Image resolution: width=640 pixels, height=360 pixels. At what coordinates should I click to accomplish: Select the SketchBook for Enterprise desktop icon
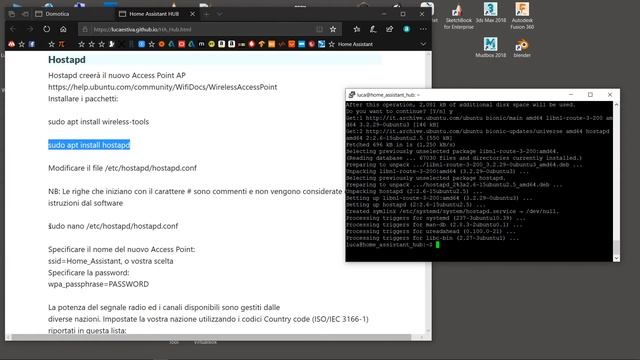(458, 17)
